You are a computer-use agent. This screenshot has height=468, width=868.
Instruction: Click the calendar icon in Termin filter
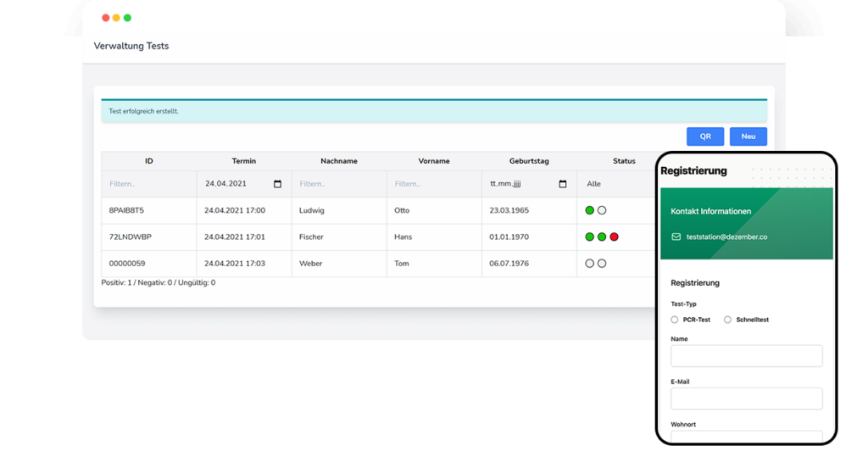pyautogui.click(x=278, y=184)
